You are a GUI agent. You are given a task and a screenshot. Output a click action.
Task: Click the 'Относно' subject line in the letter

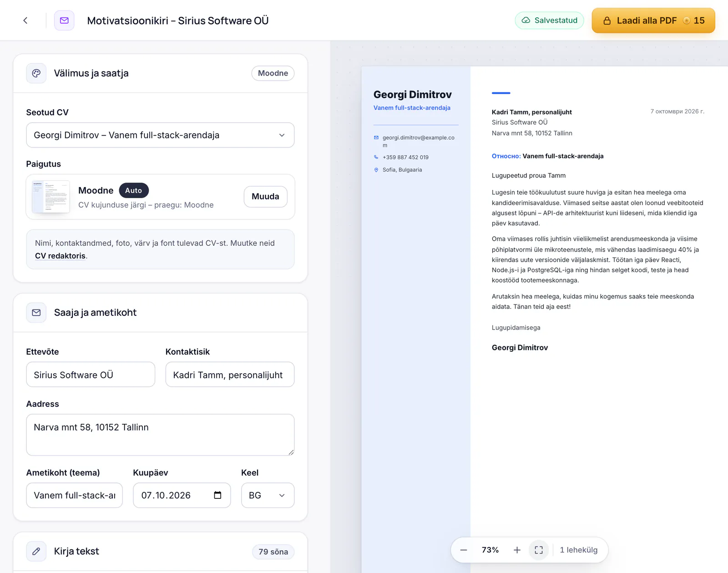coord(548,156)
